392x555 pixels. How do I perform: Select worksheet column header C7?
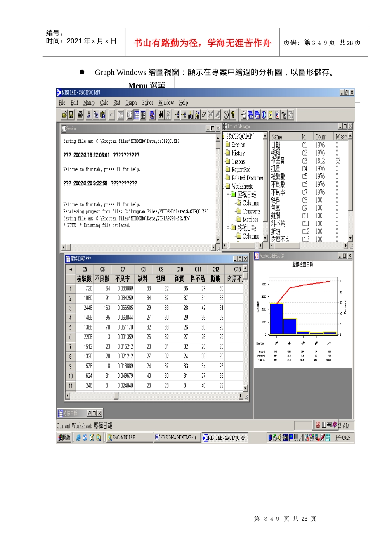click(x=123, y=269)
